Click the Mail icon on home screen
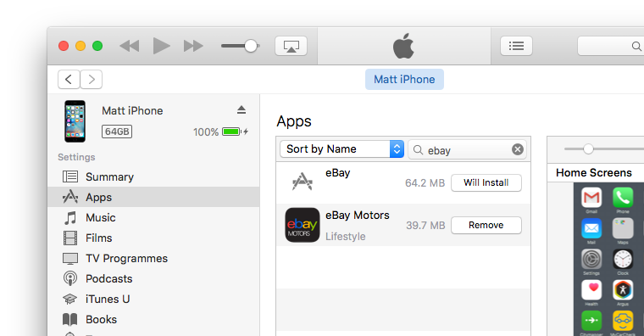This screenshot has height=336, width=644. click(591, 228)
